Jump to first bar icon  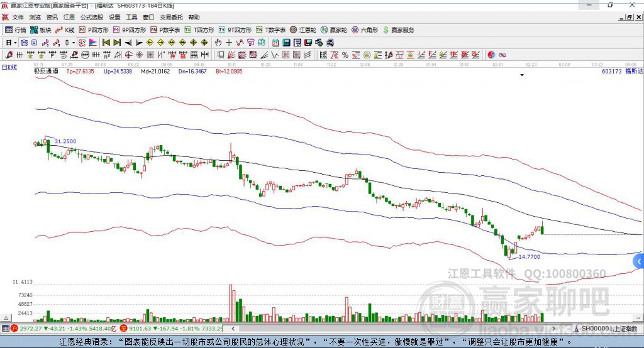point(106,43)
